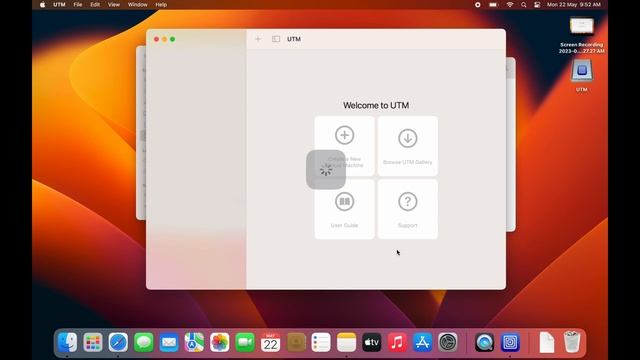This screenshot has width=640, height=360.
Task: Open Finder from the Dock
Action: 67,342
